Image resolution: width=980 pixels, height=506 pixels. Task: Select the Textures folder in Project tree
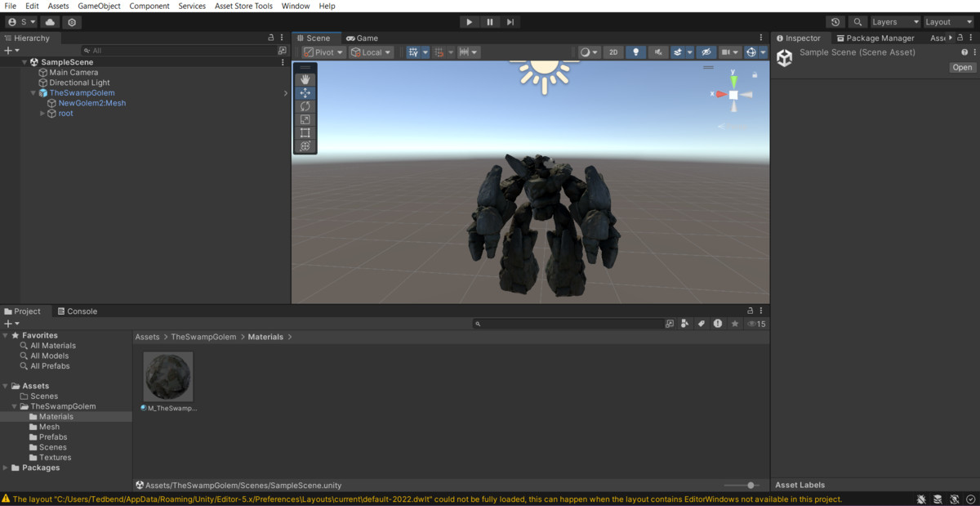click(56, 457)
